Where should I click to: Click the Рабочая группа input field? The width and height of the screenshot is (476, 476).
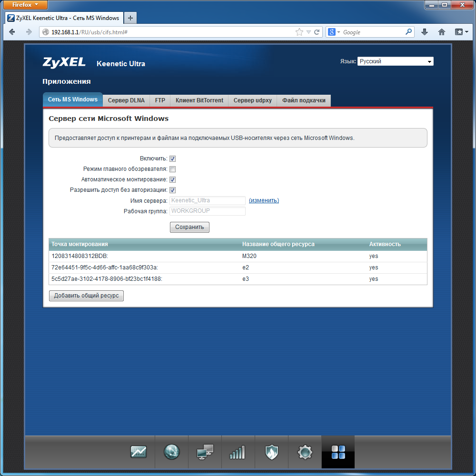pos(208,211)
